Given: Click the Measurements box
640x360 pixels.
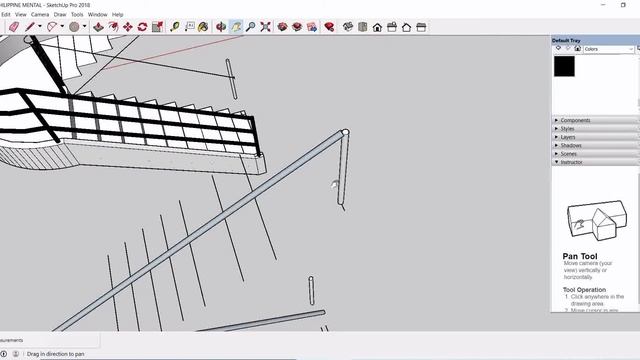Looking at the screenshot, I should 49,340.
